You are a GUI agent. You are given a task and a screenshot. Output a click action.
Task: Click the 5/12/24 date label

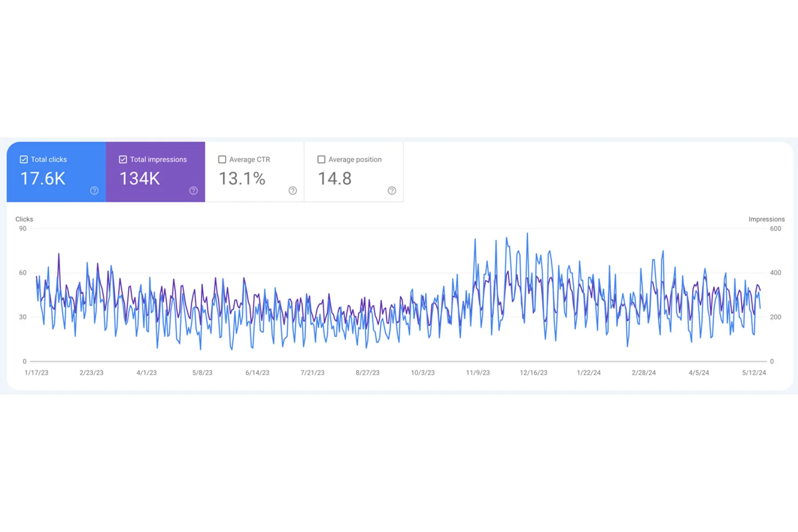pos(754,373)
